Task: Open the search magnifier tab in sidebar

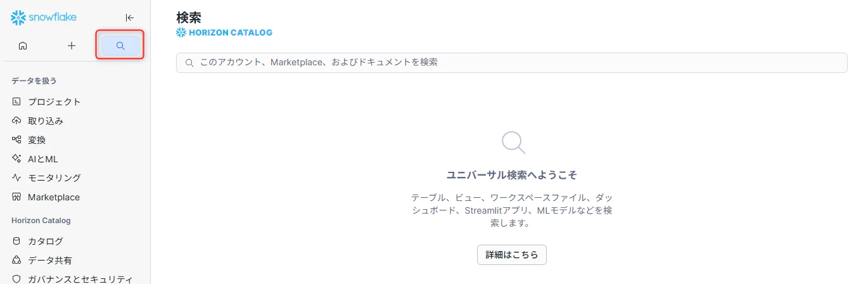Action: click(x=120, y=46)
